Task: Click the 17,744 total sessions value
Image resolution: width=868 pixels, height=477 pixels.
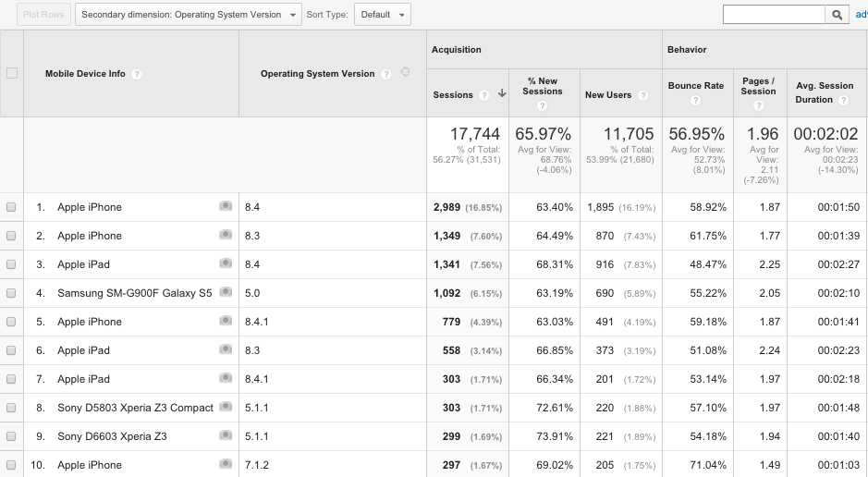Action: (x=475, y=134)
